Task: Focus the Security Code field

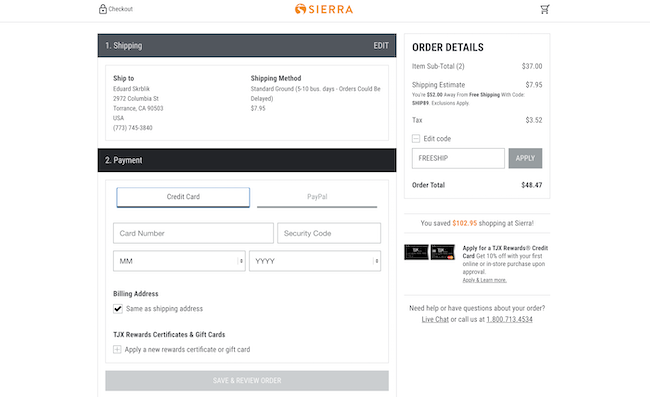Action: 329,233
